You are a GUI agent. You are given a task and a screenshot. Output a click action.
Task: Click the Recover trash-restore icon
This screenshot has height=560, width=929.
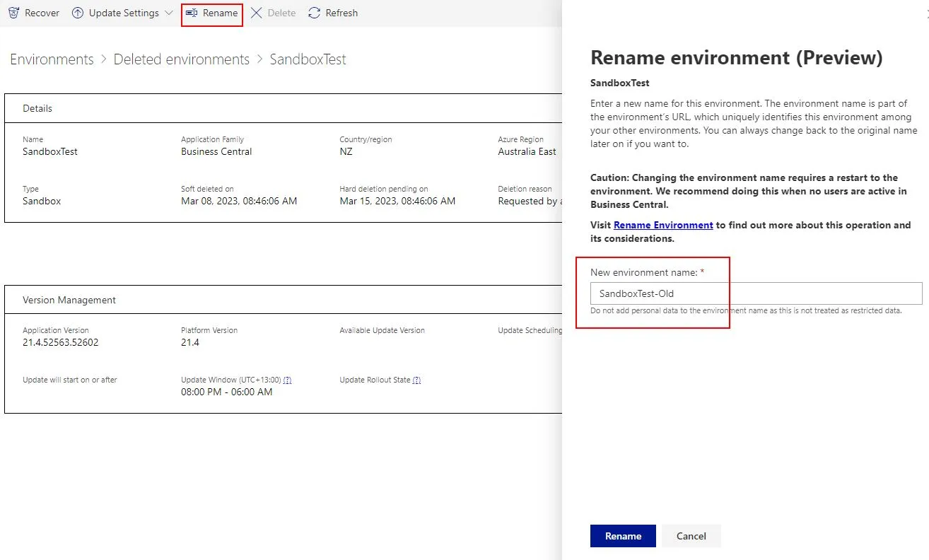coord(13,13)
